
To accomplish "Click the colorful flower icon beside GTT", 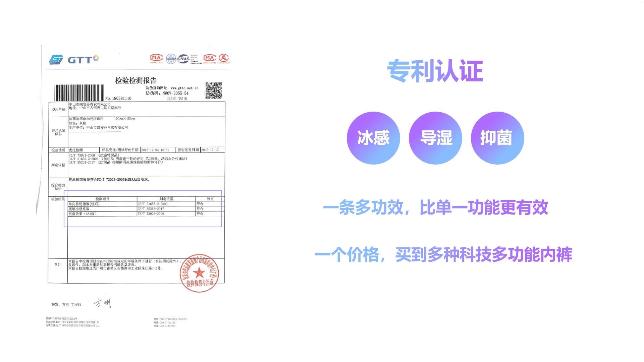I will coord(96,58).
